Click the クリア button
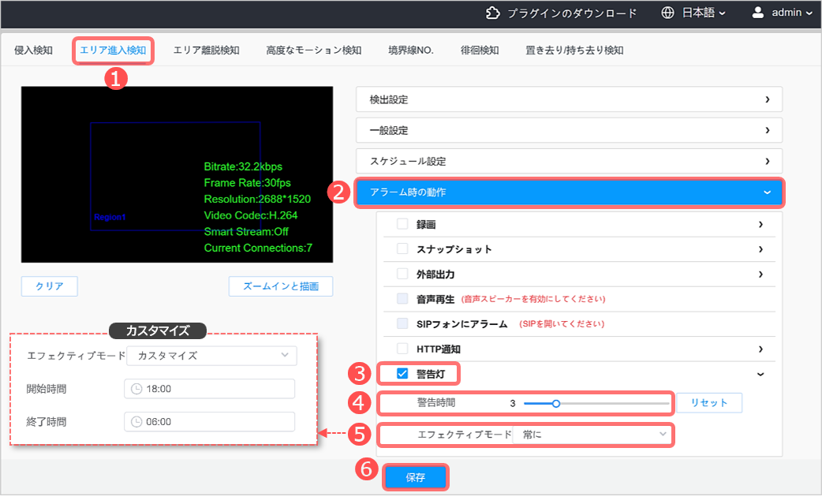Image resolution: width=822 pixels, height=504 pixels. 50,286
